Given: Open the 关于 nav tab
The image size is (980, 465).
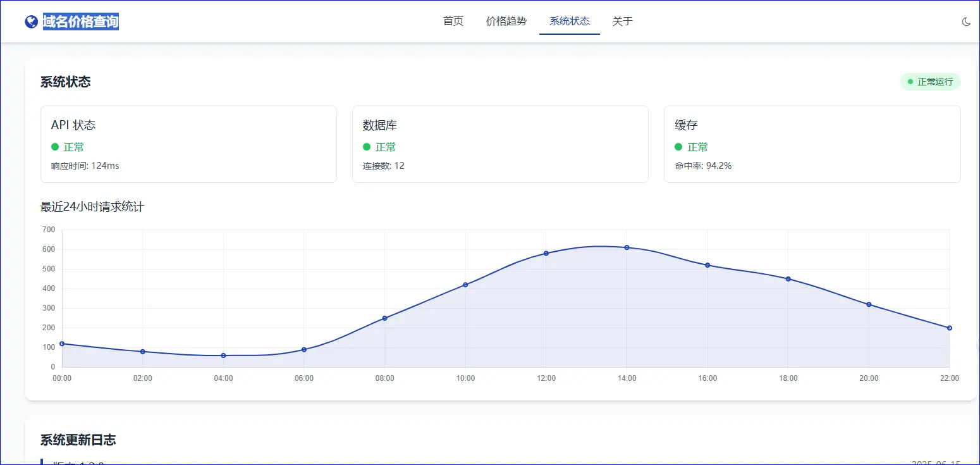Looking at the screenshot, I should click(x=623, y=22).
